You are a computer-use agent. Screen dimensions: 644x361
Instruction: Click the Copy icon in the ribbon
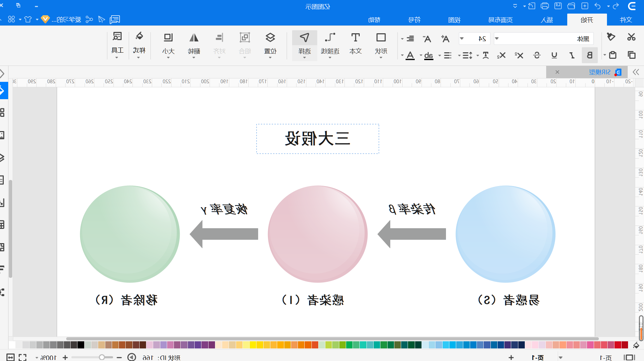(x=632, y=55)
